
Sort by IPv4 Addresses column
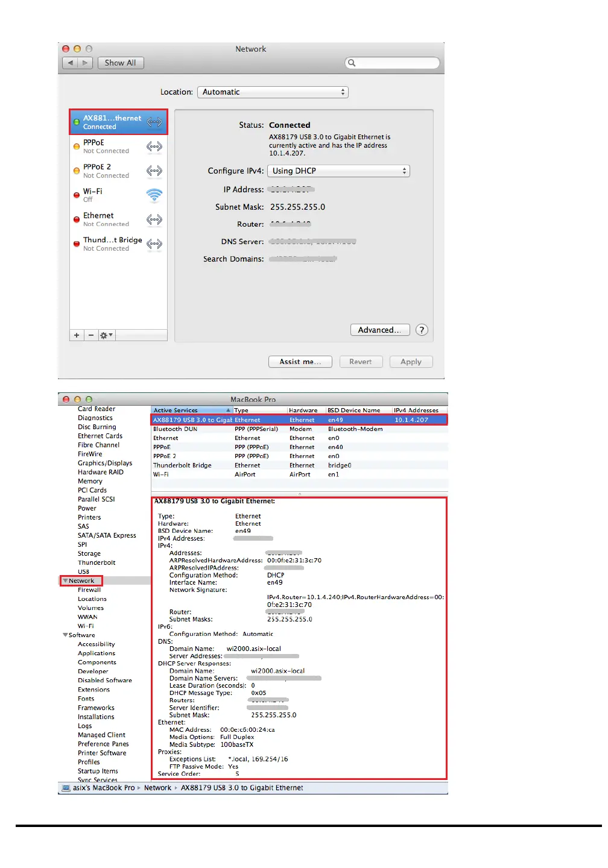(420, 410)
